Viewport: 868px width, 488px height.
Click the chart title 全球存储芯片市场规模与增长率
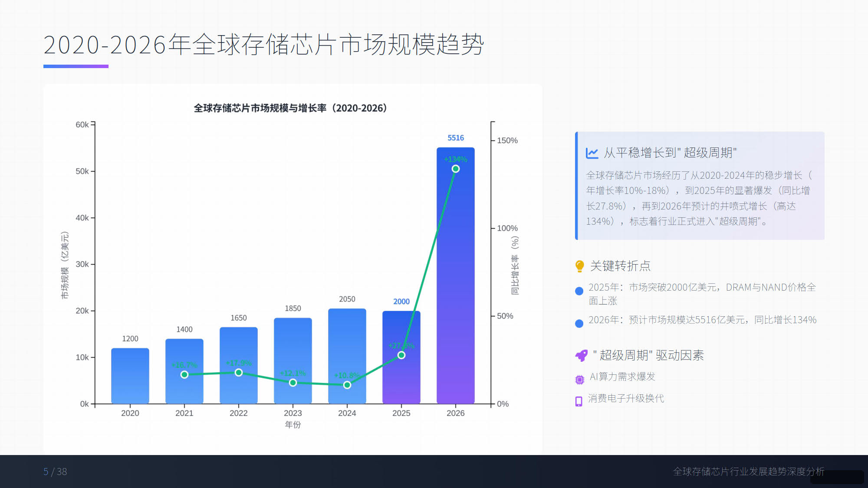[290, 108]
